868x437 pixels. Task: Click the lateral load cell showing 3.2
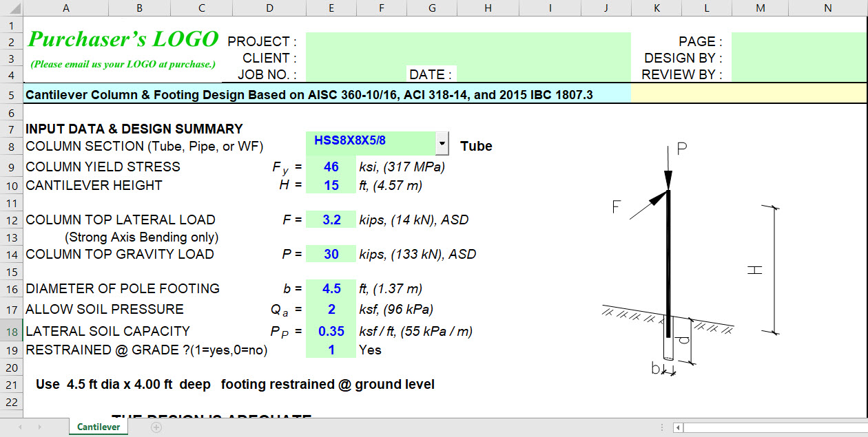point(331,219)
